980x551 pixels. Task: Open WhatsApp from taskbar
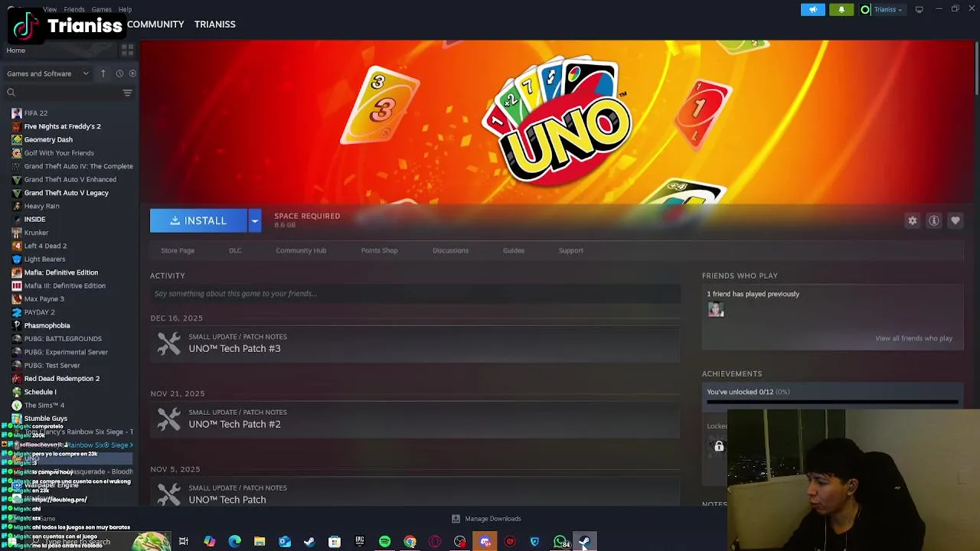coord(560,542)
